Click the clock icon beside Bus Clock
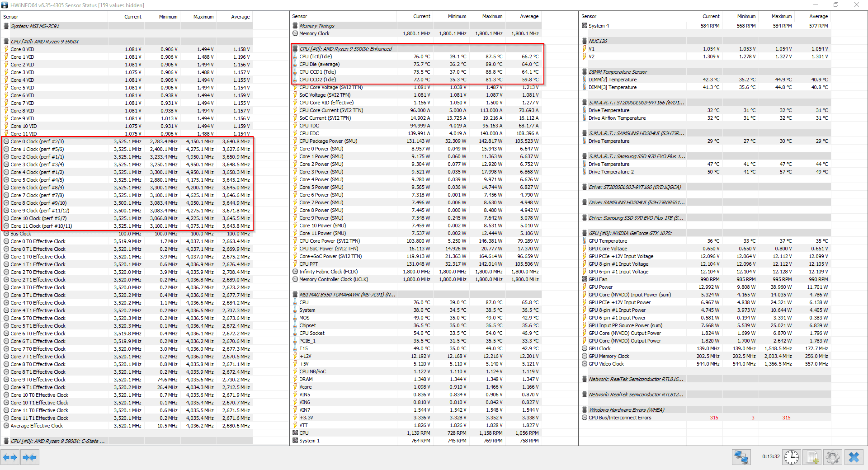Screen dimensions: 868x470 tap(6, 234)
